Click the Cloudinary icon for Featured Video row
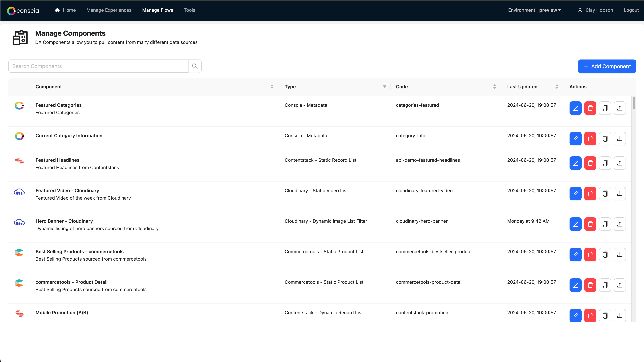This screenshot has width=644, height=362. coord(19,192)
